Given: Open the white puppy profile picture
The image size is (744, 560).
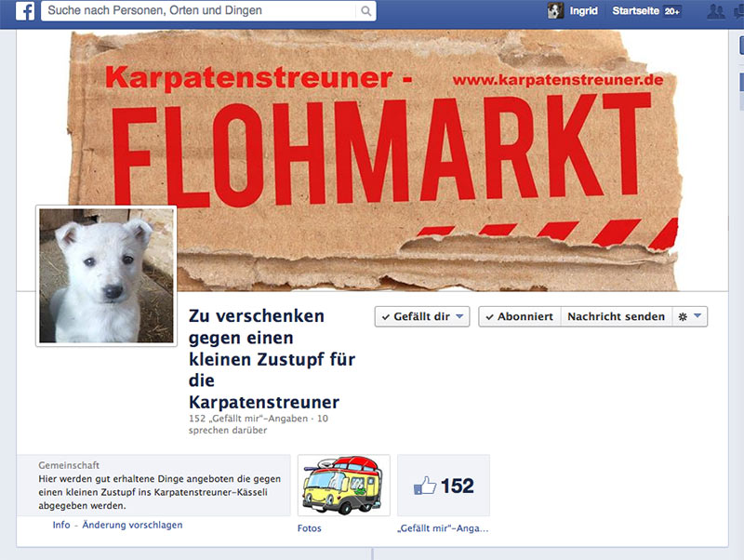Looking at the screenshot, I should point(106,275).
